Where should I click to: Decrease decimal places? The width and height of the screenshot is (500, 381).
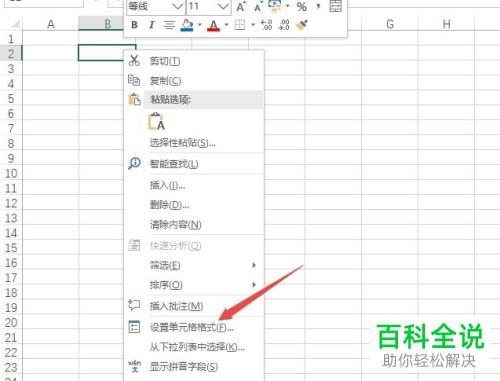click(x=284, y=25)
